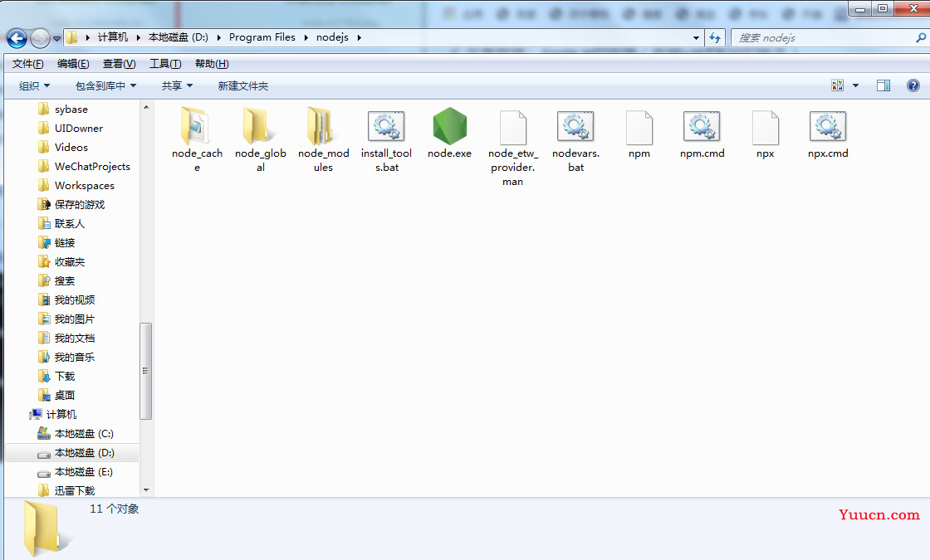Open the 工具(T) menu
This screenshot has width=930, height=560.
coord(165,63)
